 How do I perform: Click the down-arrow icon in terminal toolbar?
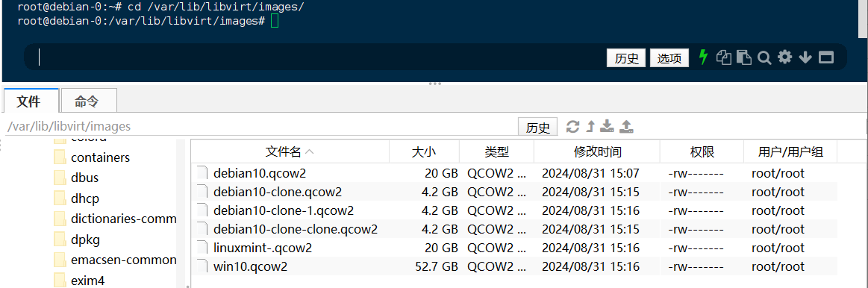coord(805,57)
